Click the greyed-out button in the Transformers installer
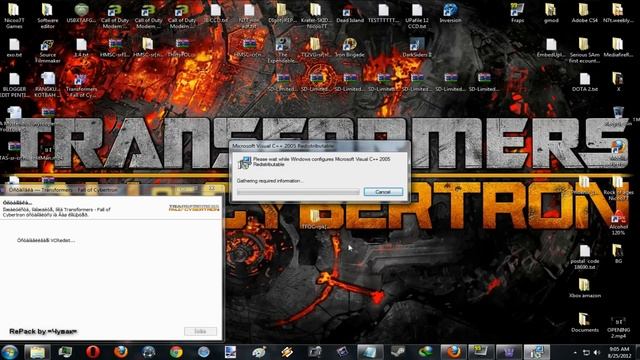The height and width of the screenshot is (360, 640). (x=200, y=331)
